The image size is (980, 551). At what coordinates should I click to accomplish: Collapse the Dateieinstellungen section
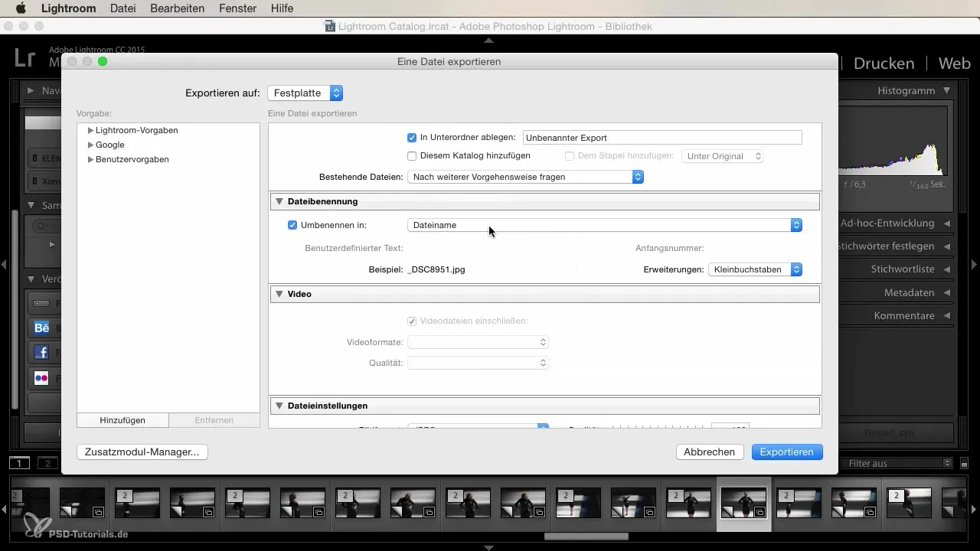279,406
